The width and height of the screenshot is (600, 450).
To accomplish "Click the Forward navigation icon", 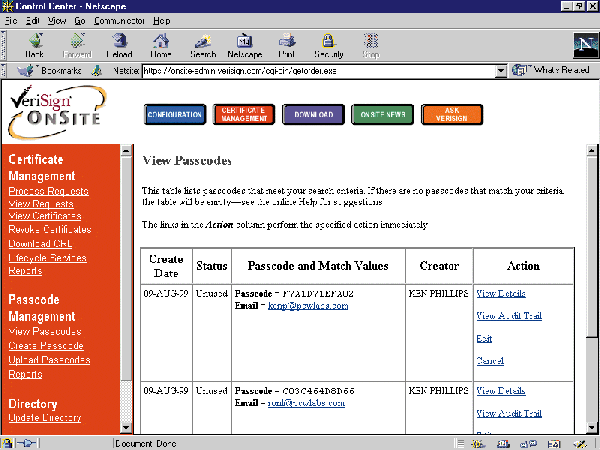I will tap(77, 41).
